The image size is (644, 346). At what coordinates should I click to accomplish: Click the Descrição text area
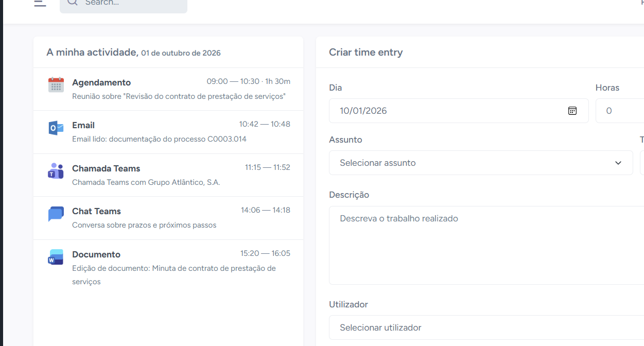tap(486, 245)
